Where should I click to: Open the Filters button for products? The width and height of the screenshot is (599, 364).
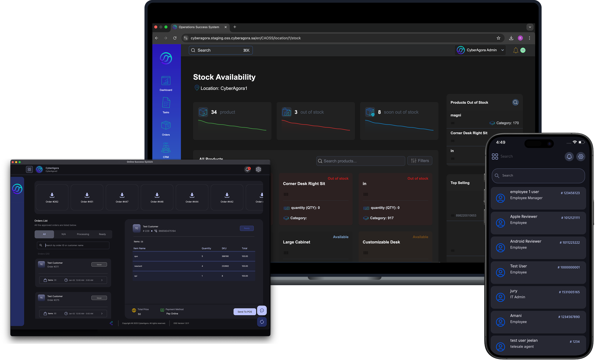tap(420, 161)
